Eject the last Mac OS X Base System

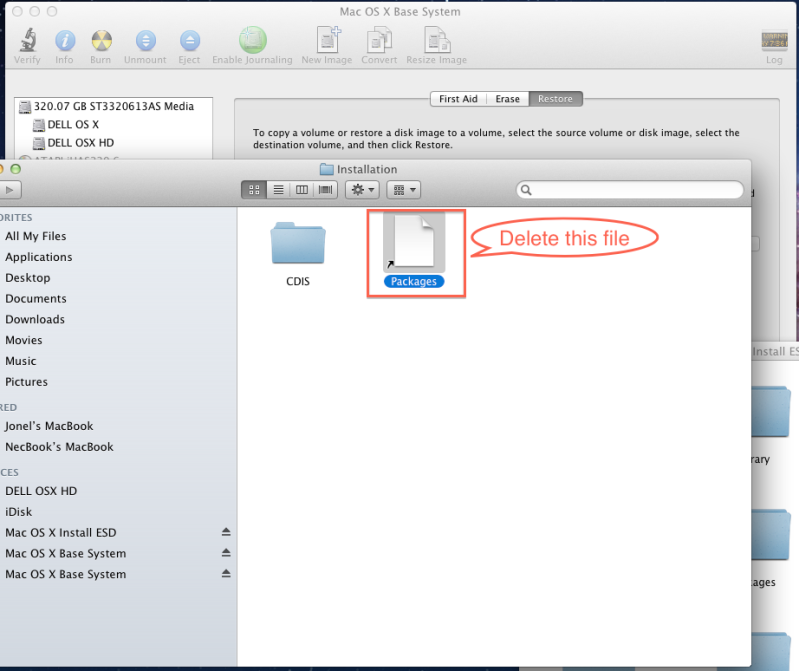pos(226,574)
